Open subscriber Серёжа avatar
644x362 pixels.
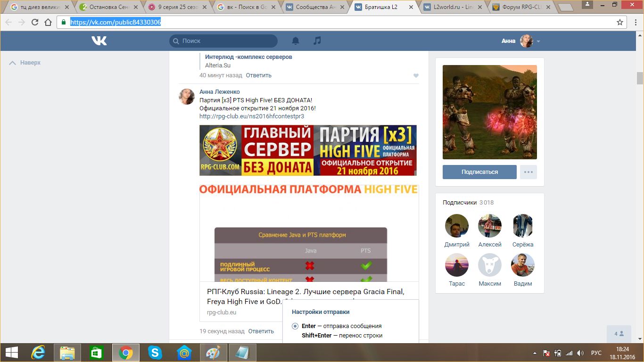(x=523, y=226)
